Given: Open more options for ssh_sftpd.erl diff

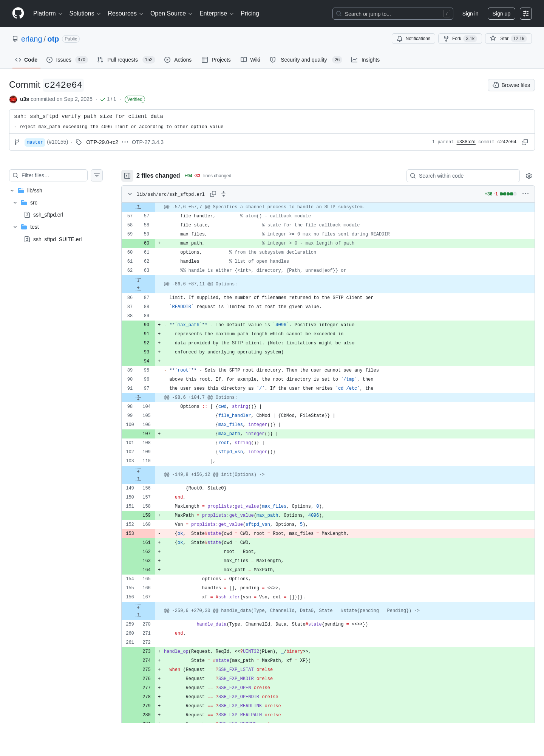Looking at the screenshot, I should [x=525, y=194].
